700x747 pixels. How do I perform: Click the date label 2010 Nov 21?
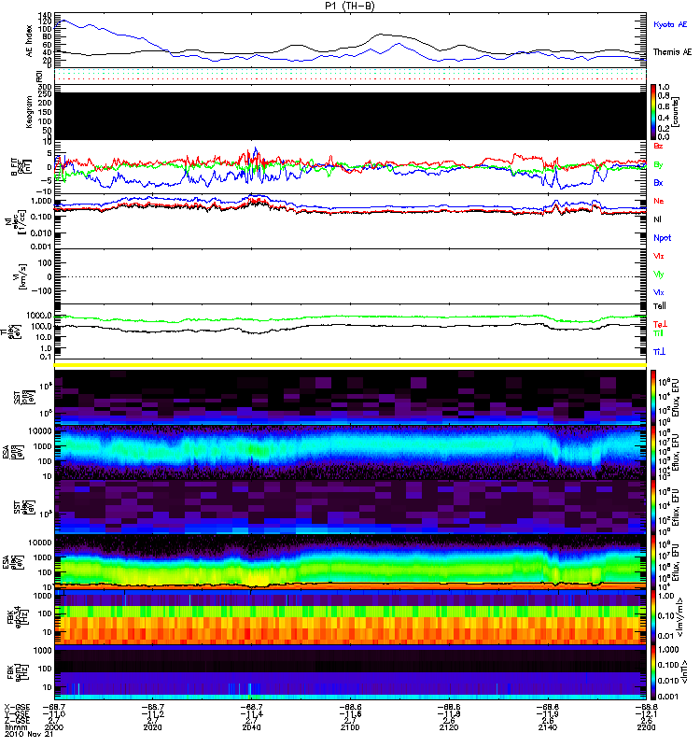coord(29,735)
